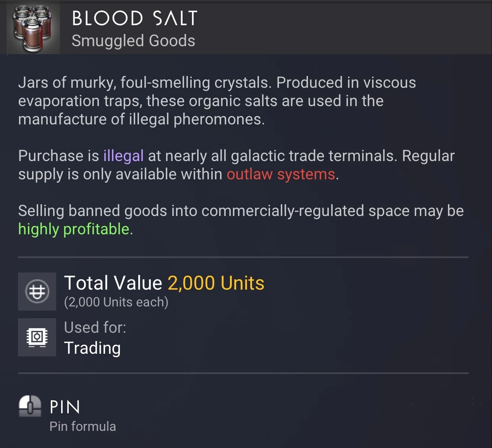Click the chip icon beside Used for
This screenshot has height=448, width=492.
click(x=37, y=337)
